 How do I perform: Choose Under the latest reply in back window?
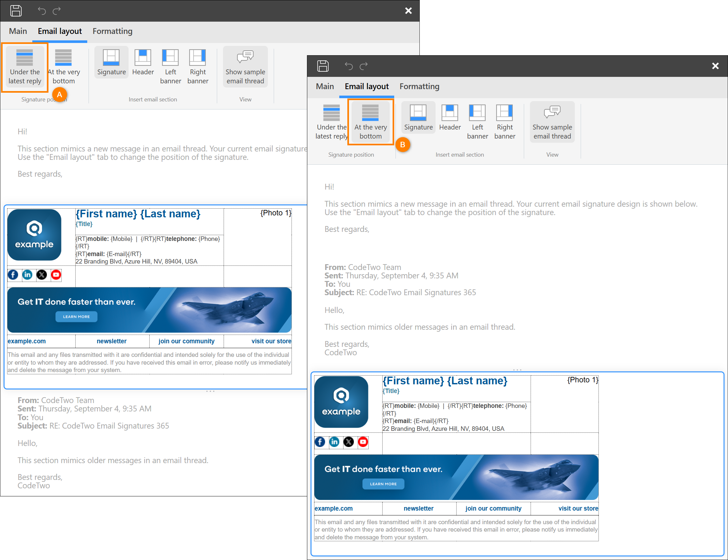[x=25, y=67]
